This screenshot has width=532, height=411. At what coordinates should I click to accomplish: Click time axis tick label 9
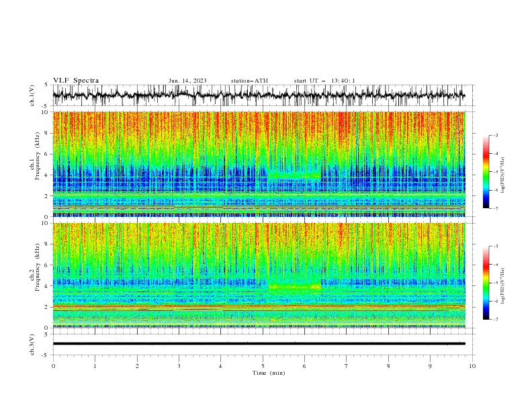[x=430, y=366]
